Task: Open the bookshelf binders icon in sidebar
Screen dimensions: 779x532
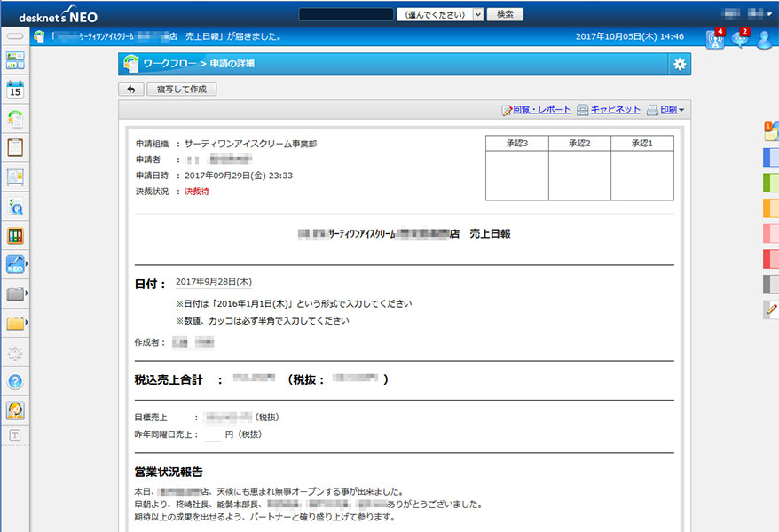Action: pos(15,235)
